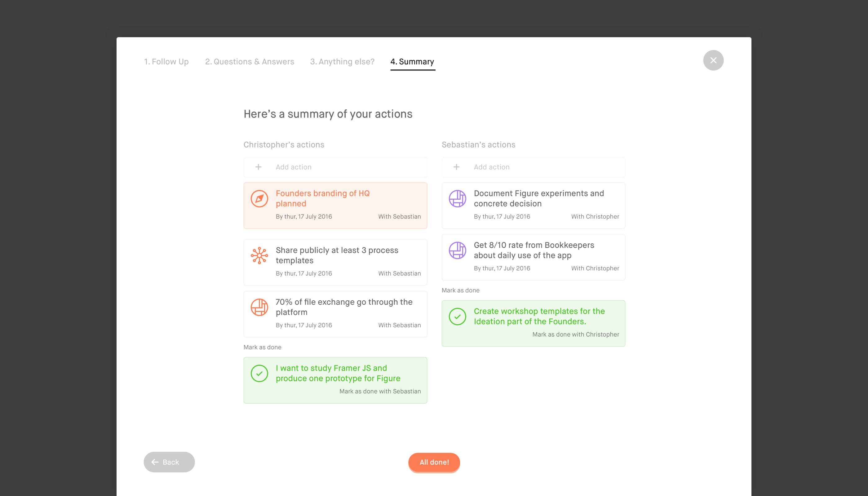The width and height of the screenshot is (868, 496).
Task: Select the 4. Summary tab
Action: pyautogui.click(x=412, y=62)
